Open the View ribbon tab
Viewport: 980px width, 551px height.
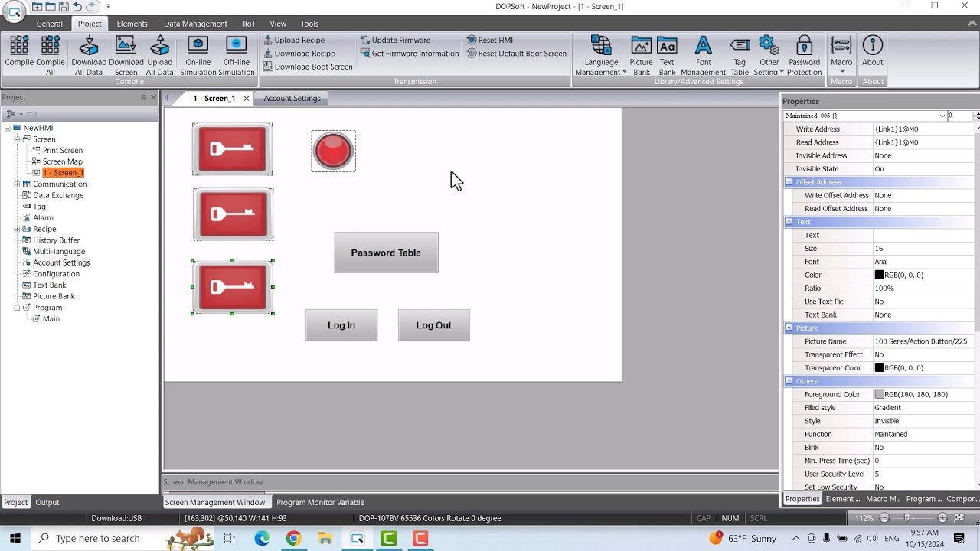[278, 24]
